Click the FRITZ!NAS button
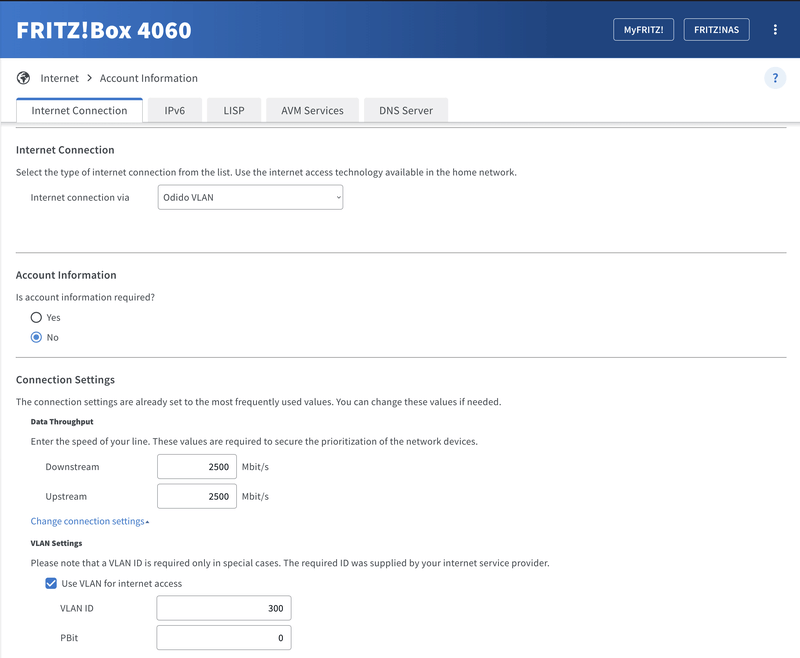Screen dimensions: 800x658 716,29
